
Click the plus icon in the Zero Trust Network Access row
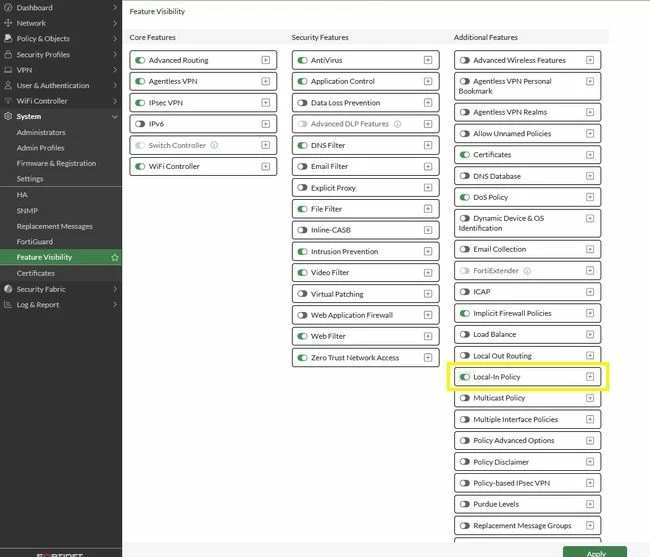(x=428, y=357)
